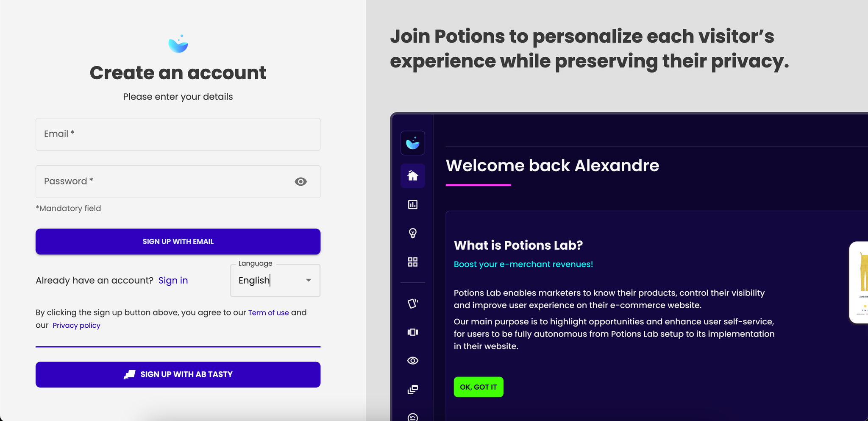Select the cards icon below sidebar divider
Screen dimensions: 868x421
pyautogui.click(x=413, y=303)
